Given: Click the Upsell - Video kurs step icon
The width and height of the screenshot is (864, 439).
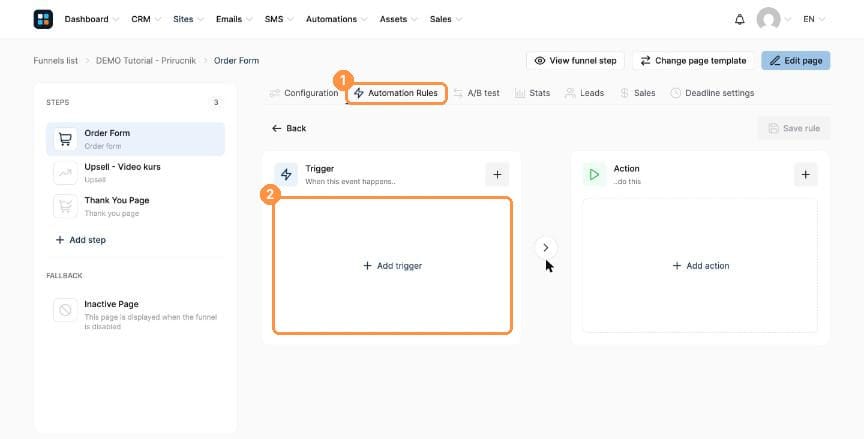Looking at the screenshot, I should [65, 172].
